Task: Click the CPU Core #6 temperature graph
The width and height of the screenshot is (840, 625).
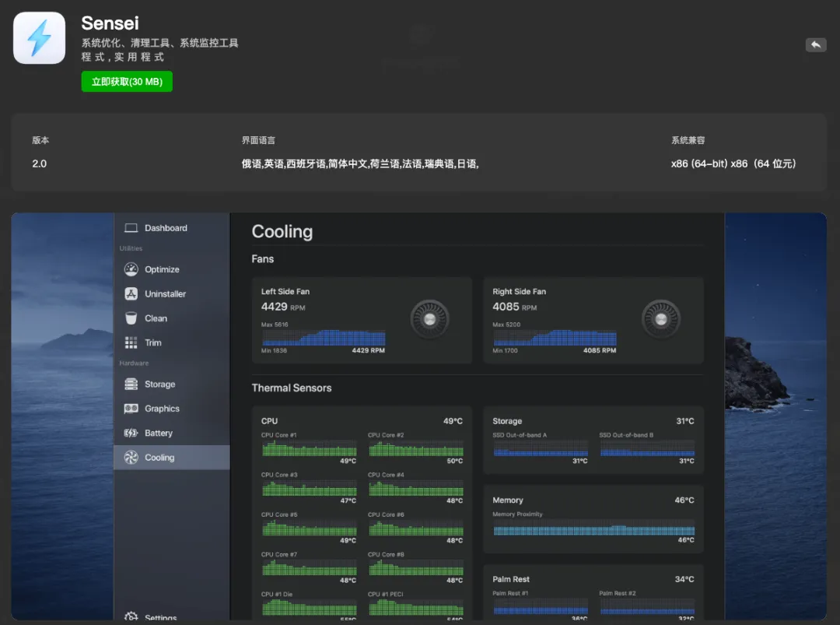Action: tap(415, 528)
